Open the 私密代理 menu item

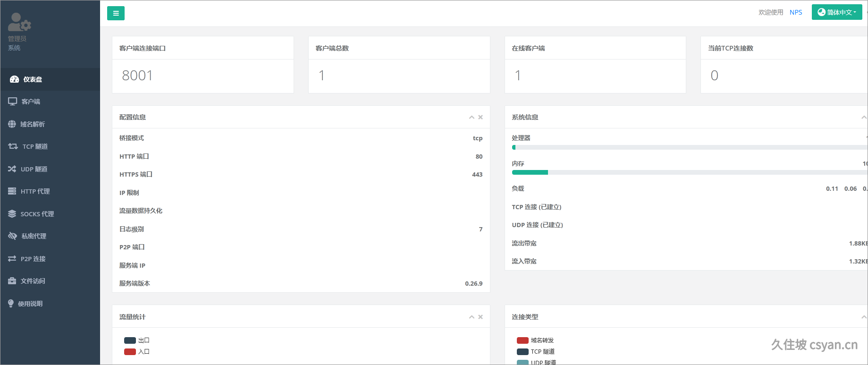coord(50,236)
